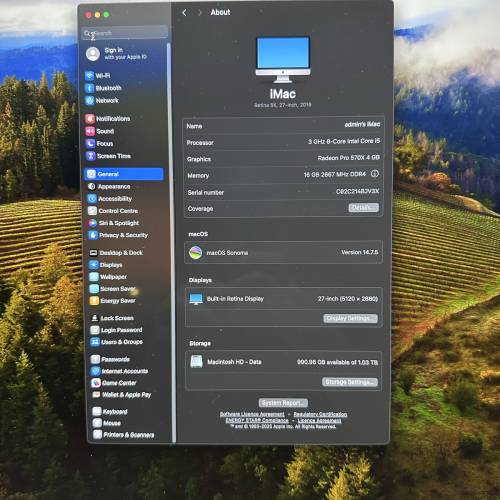Click the Version 14.7.5 text
Viewport: 500px width, 500px height.
pos(360,252)
